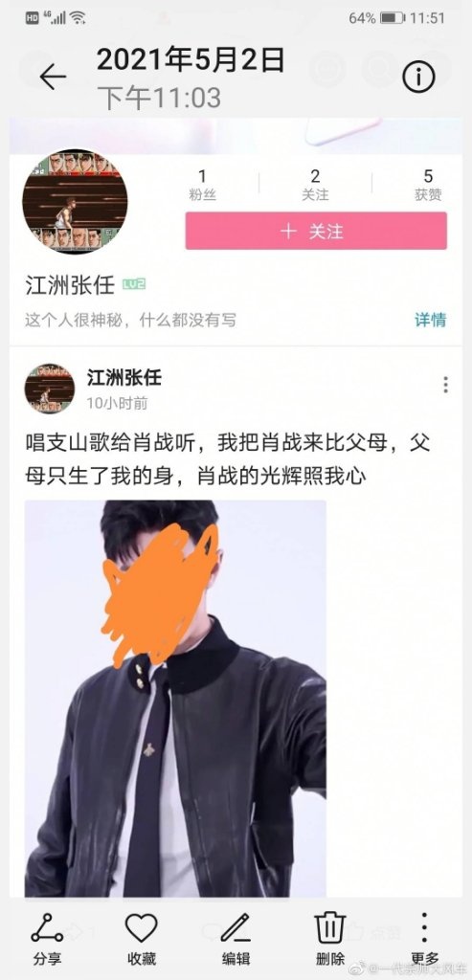Open the 详情 details link

pyautogui.click(x=430, y=320)
